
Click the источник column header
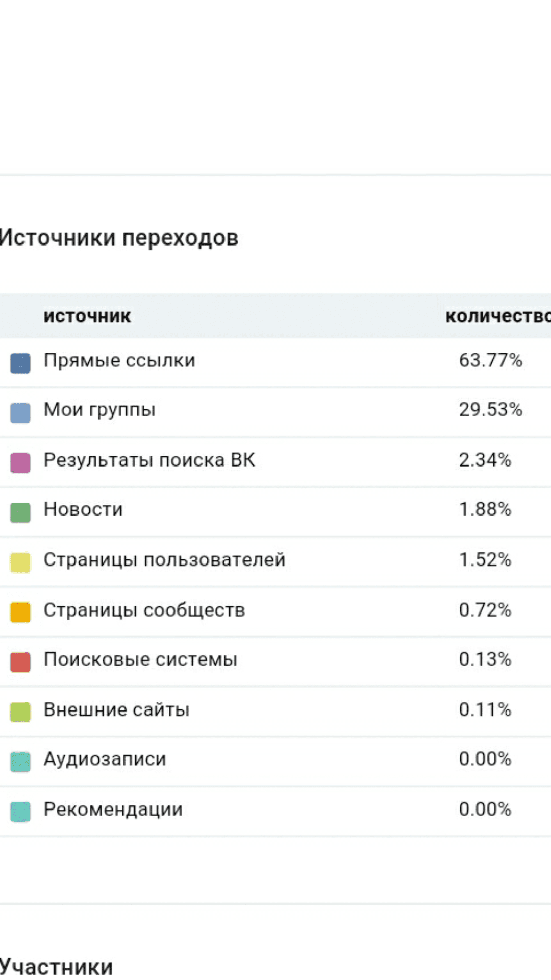click(87, 316)
